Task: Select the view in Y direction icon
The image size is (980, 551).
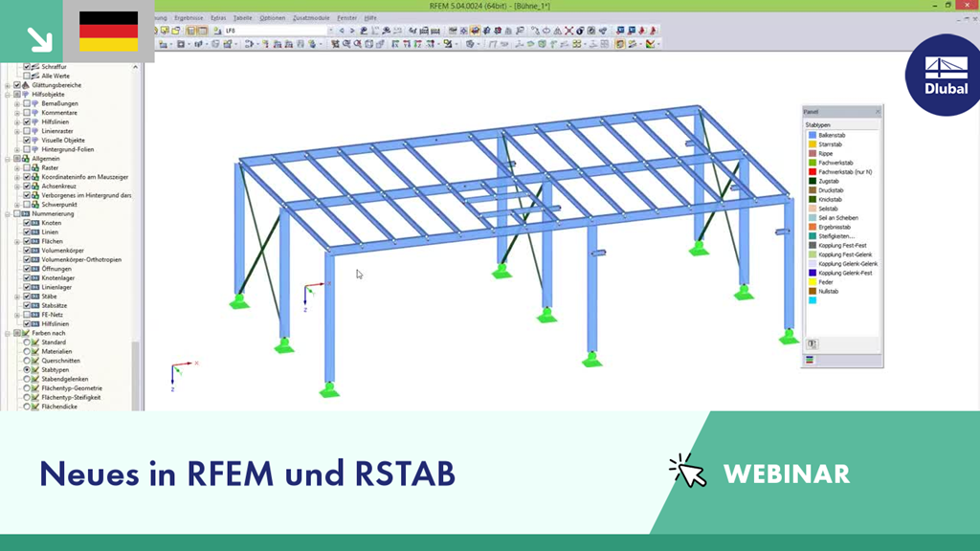Action: [407, 44]
